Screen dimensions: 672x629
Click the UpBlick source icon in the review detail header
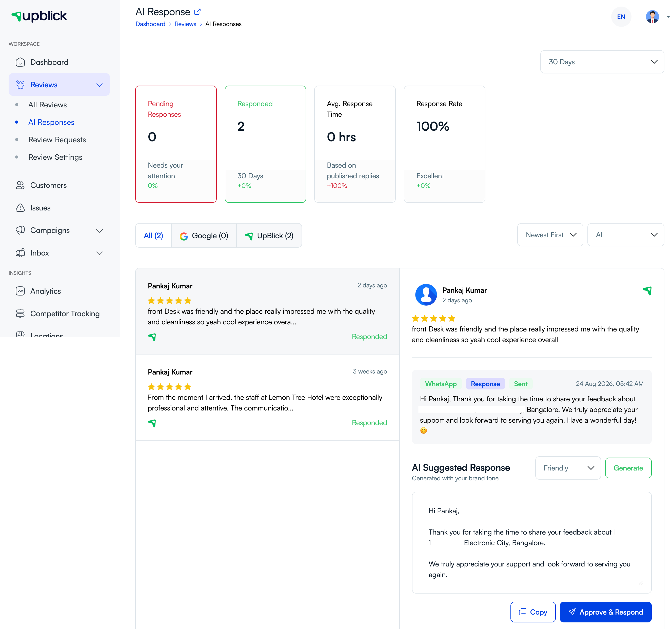[647, 290]
